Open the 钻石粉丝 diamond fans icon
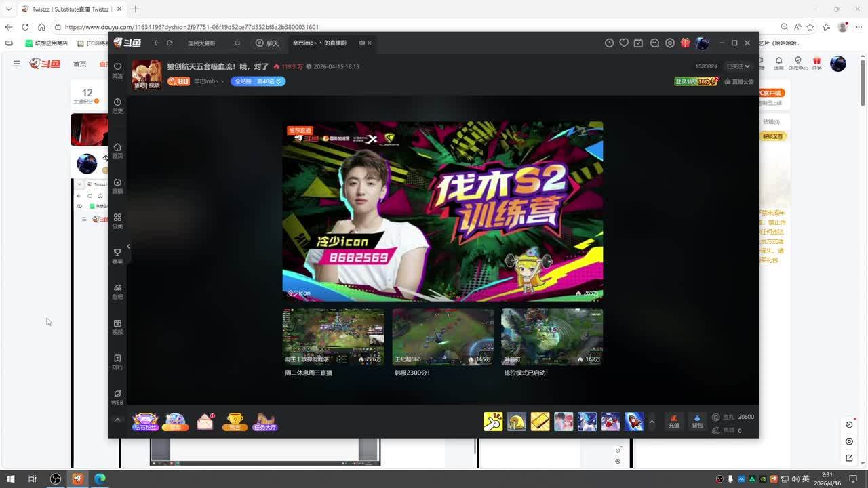This screenshot has height=488, width=868. [145, 422]
